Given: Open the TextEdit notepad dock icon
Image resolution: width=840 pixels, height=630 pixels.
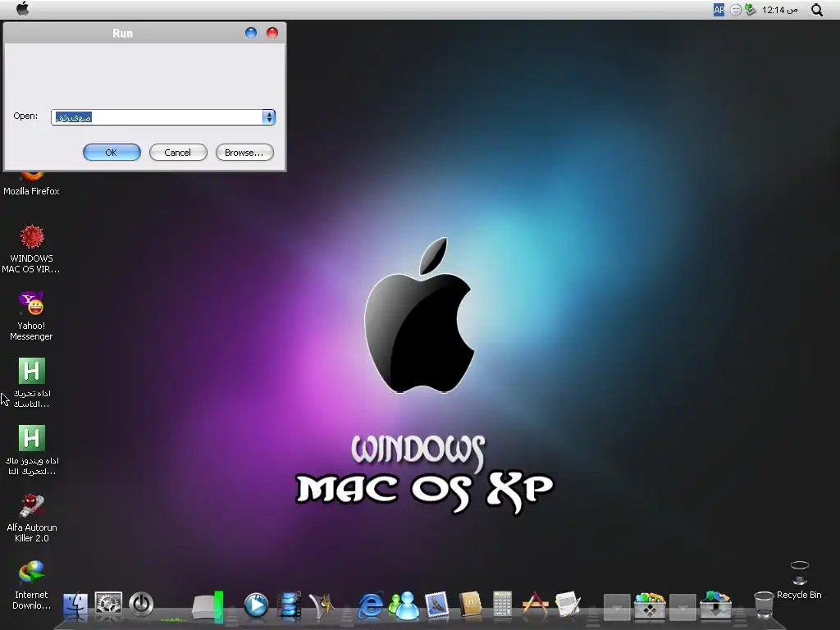Looking at the screenshot, I should (x=568, y=605).
